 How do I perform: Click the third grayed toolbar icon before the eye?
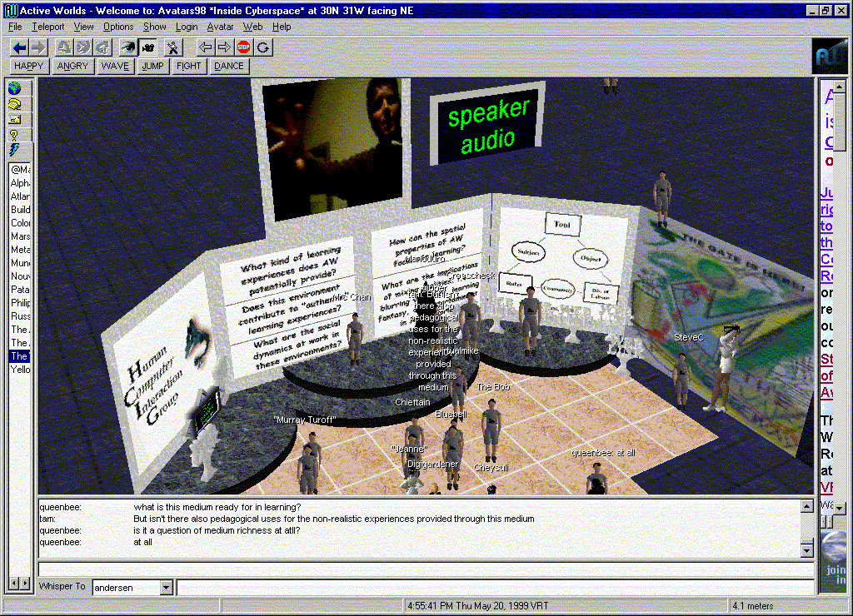(x=102, y=47)
